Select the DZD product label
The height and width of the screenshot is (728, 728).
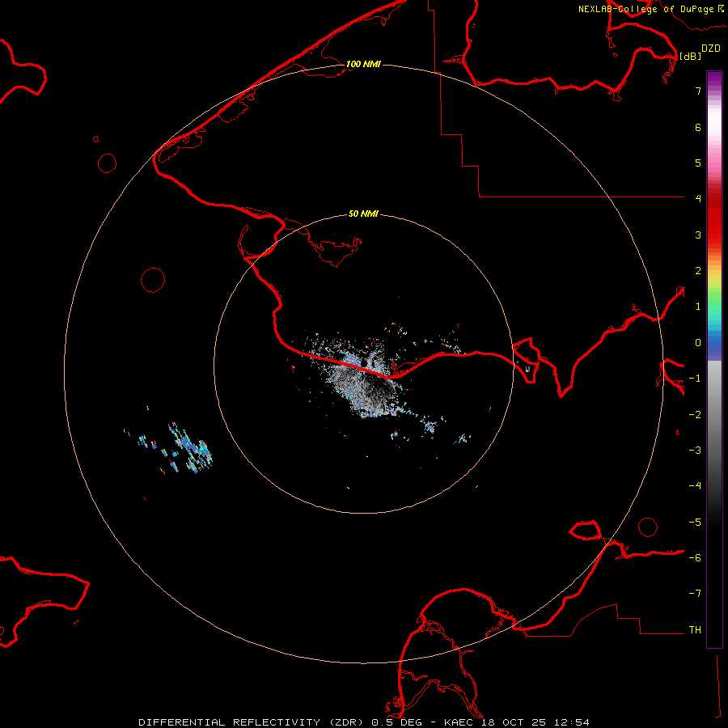coord(711,49)
